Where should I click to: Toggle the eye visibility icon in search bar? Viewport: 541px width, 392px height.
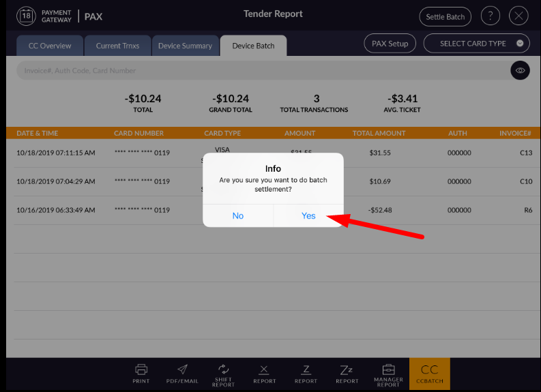tap(520, 70)
